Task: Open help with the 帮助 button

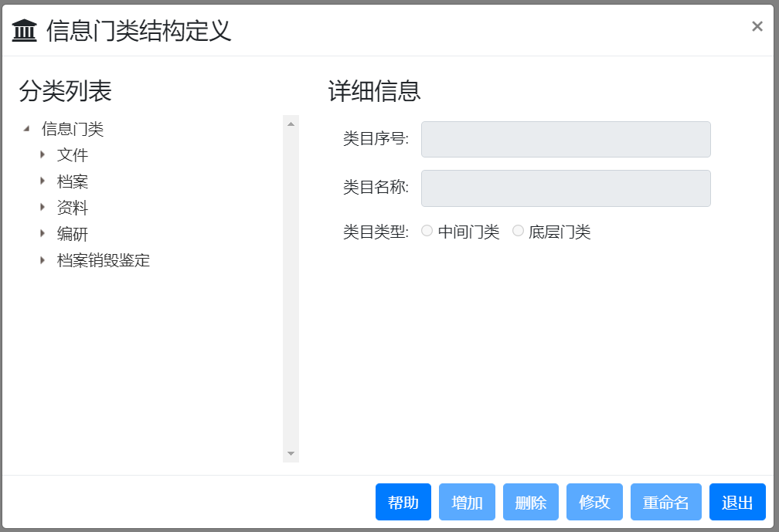Action: point(403,503)
